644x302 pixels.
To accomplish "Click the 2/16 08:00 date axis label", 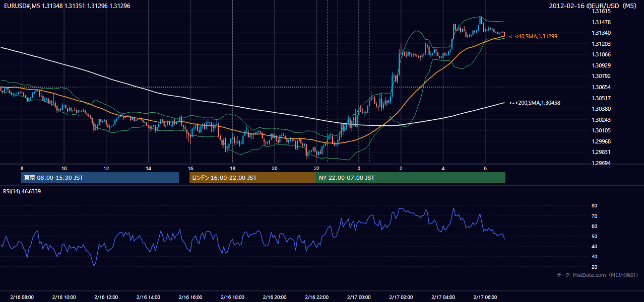I will [22, 297].
